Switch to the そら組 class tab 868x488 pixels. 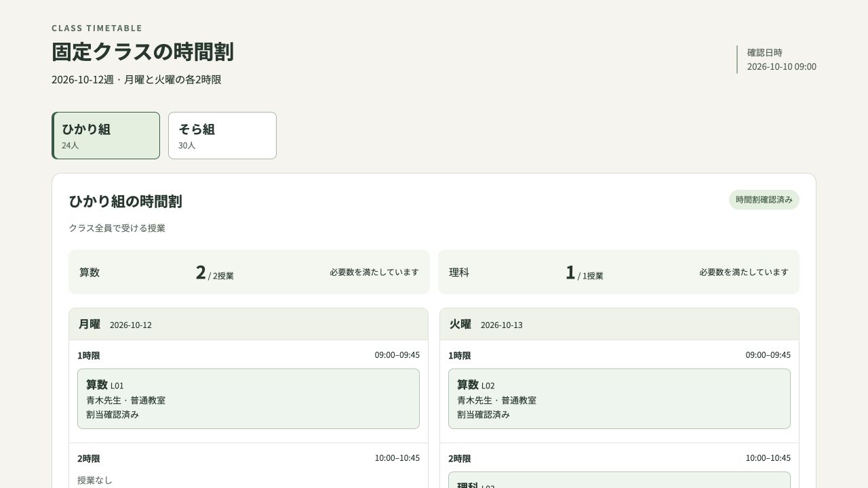tap(222, 136)
